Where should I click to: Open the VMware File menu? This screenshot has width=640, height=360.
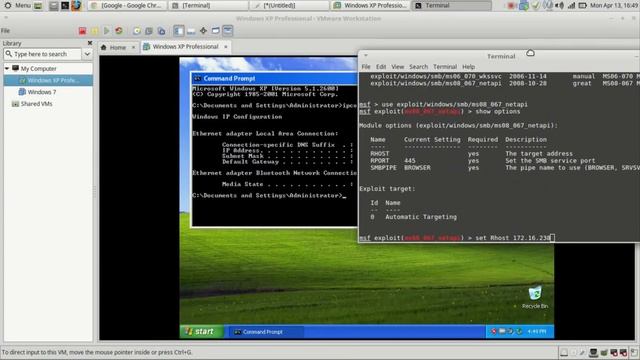coord(5,31)
